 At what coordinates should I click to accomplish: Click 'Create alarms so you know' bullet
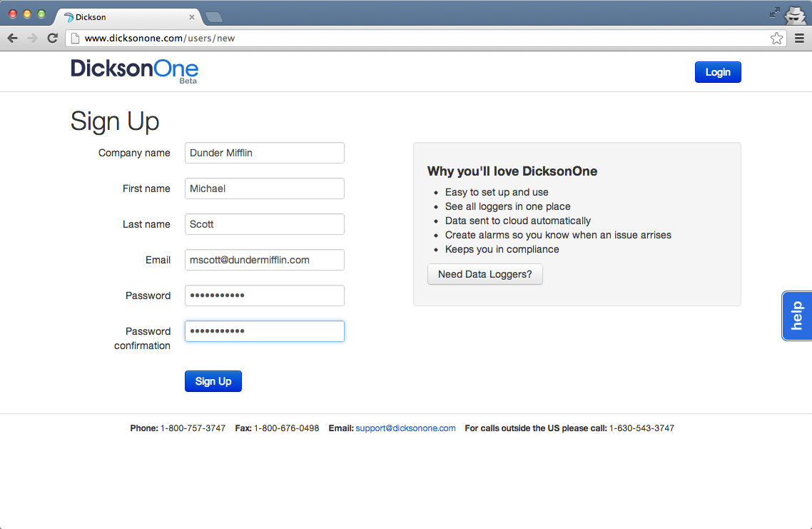point(558,235)
